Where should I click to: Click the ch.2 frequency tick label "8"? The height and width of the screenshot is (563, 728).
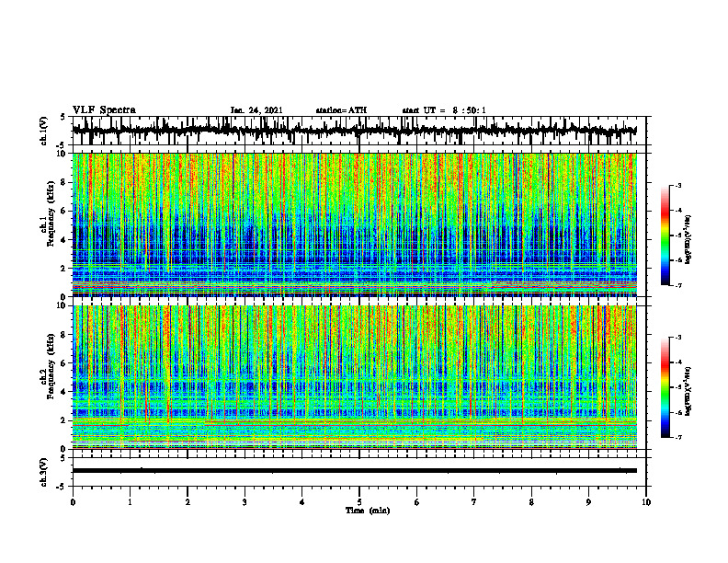tap(64, 335)
